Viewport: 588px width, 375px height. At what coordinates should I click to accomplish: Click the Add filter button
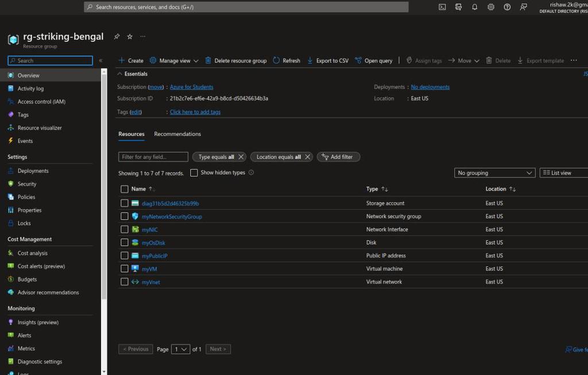(x=338, y=157)
